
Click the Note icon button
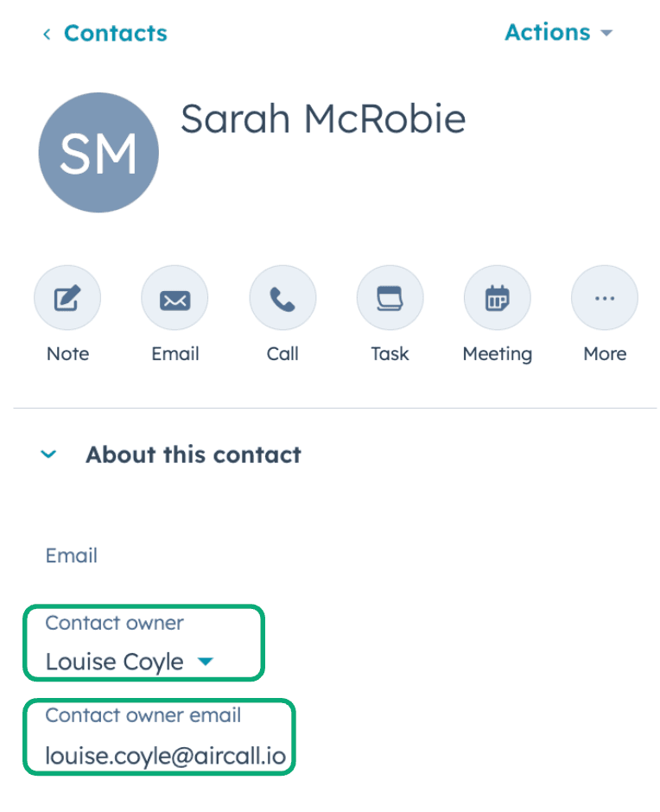point(67,299)
